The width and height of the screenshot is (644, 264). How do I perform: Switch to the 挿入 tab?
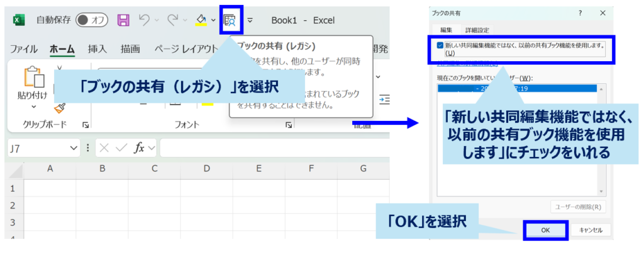click(97, 49)
